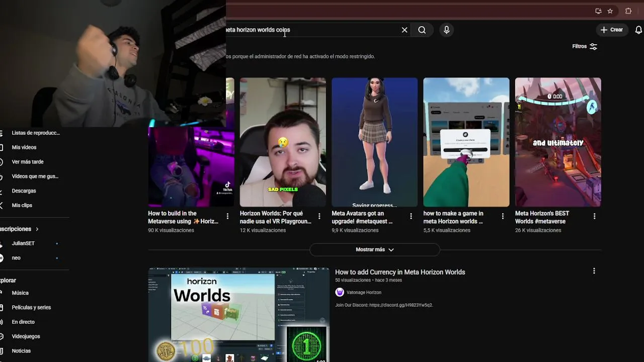The width and height of the screenshot is (644, 362).
Task: Open Vídeos que me gustan in sidebar
Action: click(34, 176)
